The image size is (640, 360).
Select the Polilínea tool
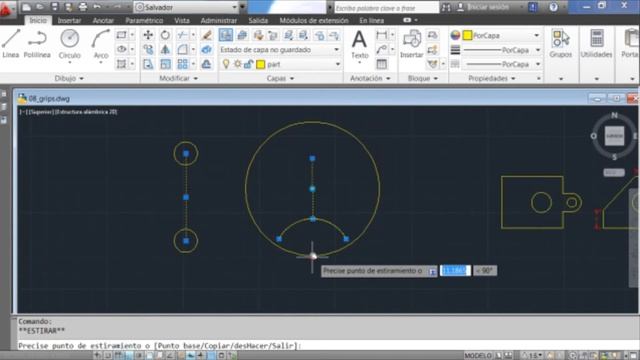tap(37, 44)
